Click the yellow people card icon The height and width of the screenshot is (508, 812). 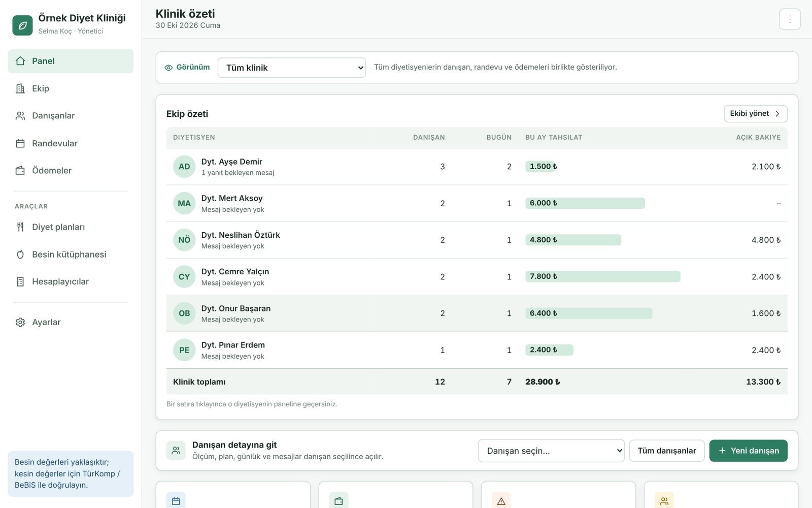click(x=664, y=501)
